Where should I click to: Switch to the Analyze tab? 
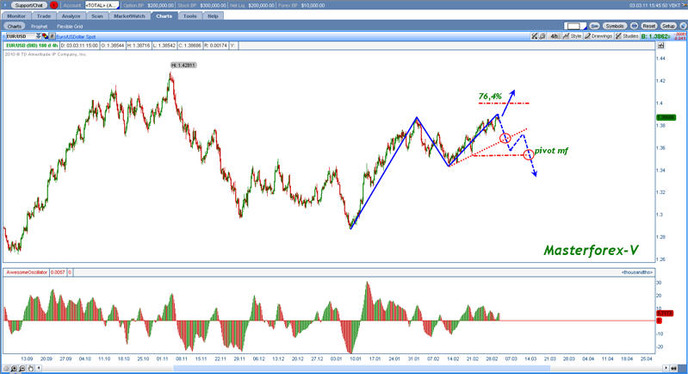tap(71, 16)
